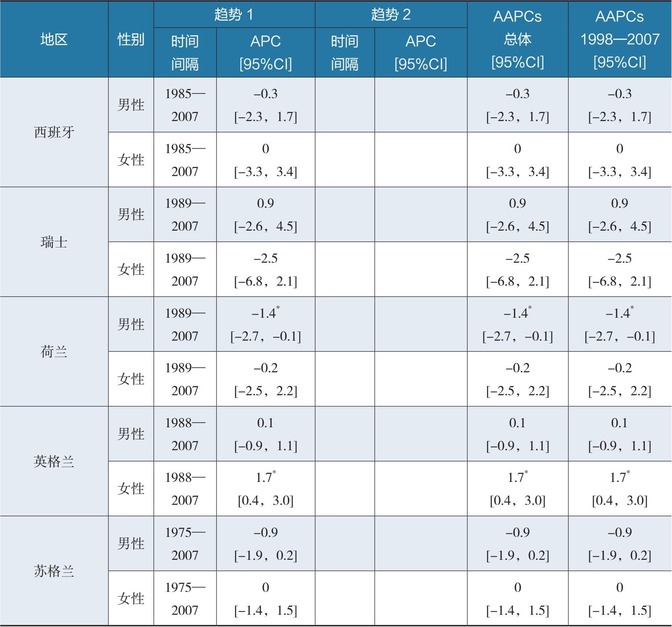Click Scotland female 1998—2007 AAPC cell
The height and width of the screenshot is (627, 672).
(x=620, y=598)
